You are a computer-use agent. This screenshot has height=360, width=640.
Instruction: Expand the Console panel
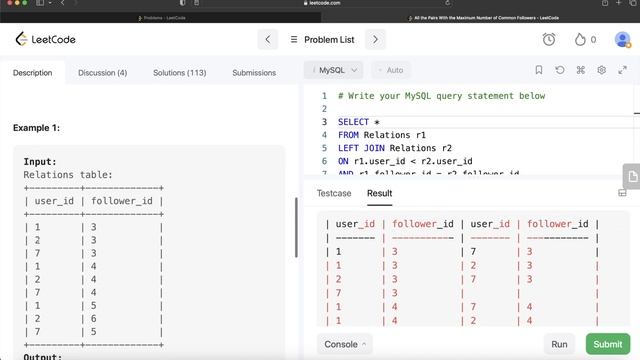pos(345,344)
